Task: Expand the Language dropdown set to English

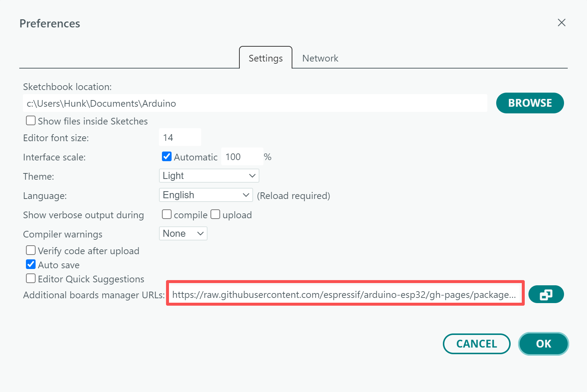Action: (x=206, y=195)
